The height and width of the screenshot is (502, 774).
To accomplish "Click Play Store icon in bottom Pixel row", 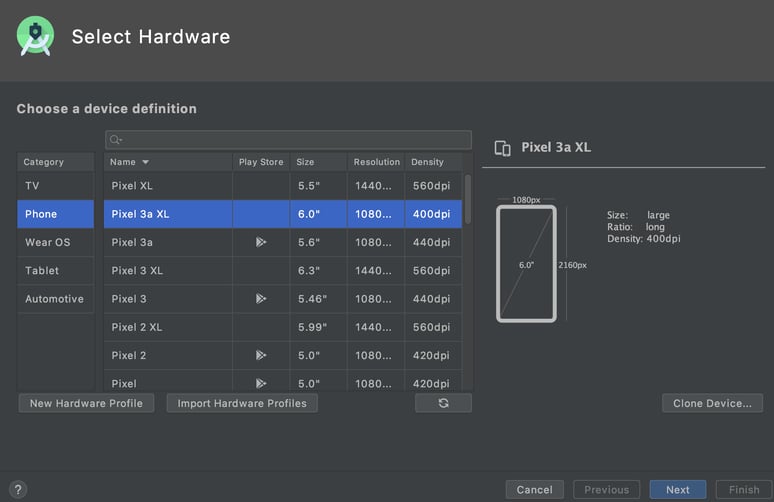I will point(261,384).
